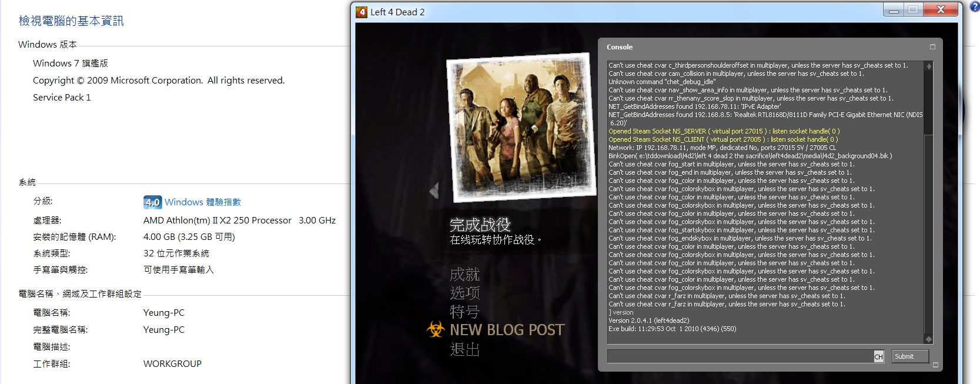The width and height of the screenshot is (980, 384).
Task: Open the 选项 options menu item
Action: point(464,293)
